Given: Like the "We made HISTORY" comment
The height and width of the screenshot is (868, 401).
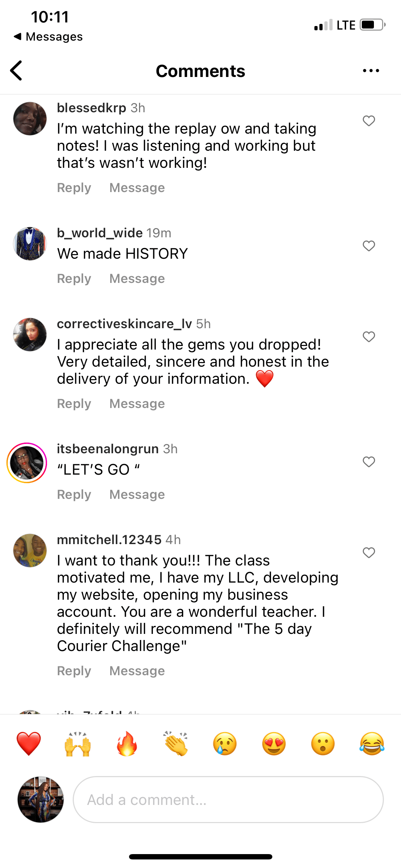Looking at the screenshot, I should click(369, 246).
